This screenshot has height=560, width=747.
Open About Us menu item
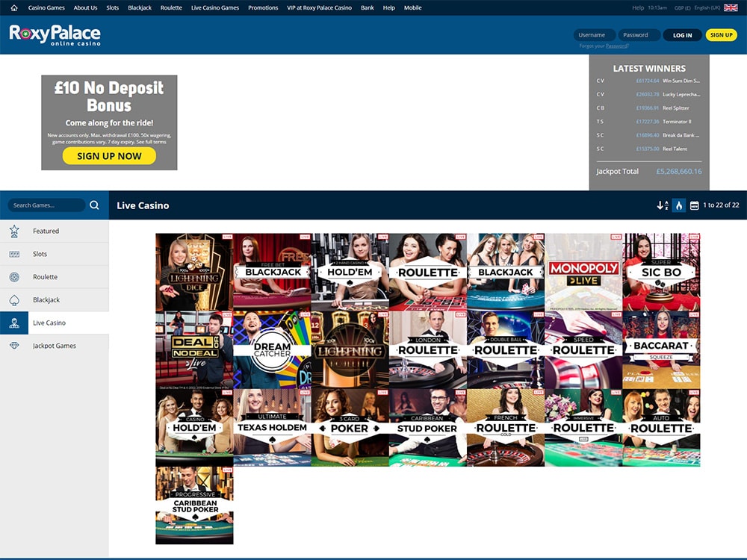(85, 7)
